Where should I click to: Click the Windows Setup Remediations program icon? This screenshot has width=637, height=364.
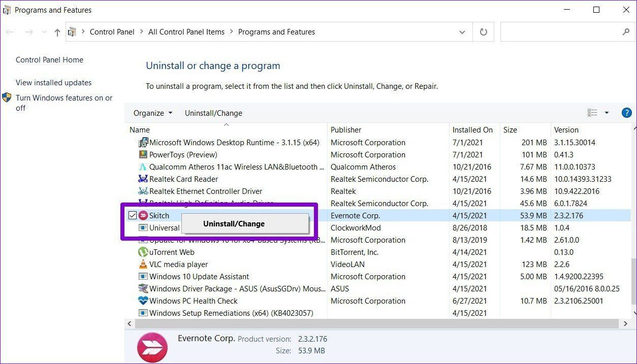pos(143,313)
